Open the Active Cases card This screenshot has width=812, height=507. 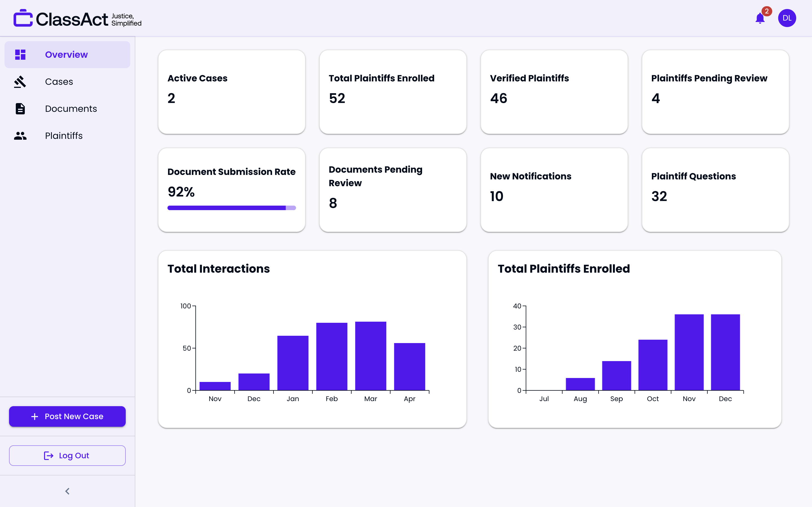tap(231, 92)
